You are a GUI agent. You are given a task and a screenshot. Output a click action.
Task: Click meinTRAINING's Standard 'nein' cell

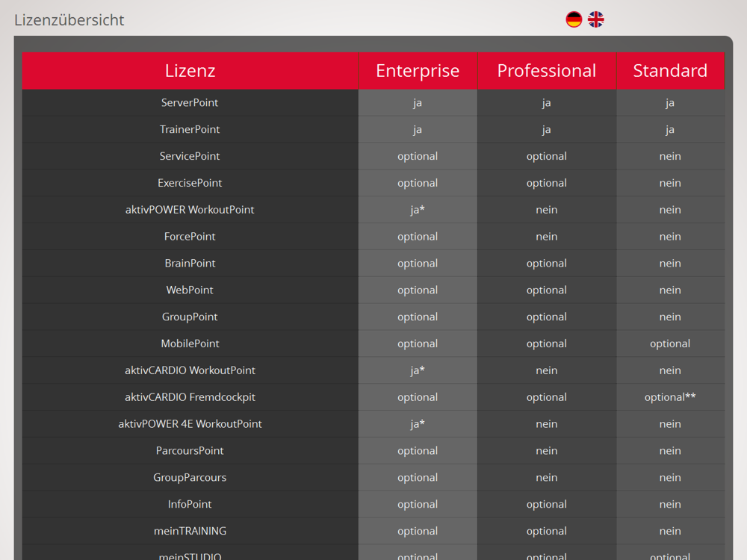click(x=670, y=531)
